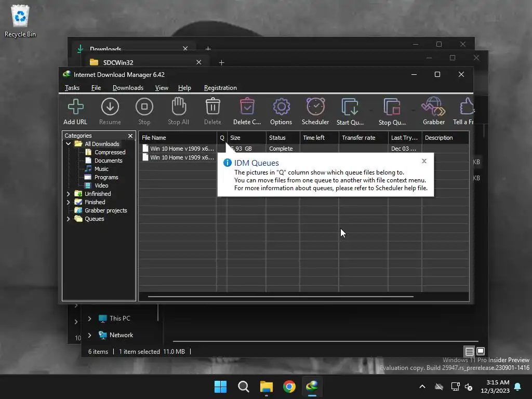Expand the Queues category node

point(68,219)
